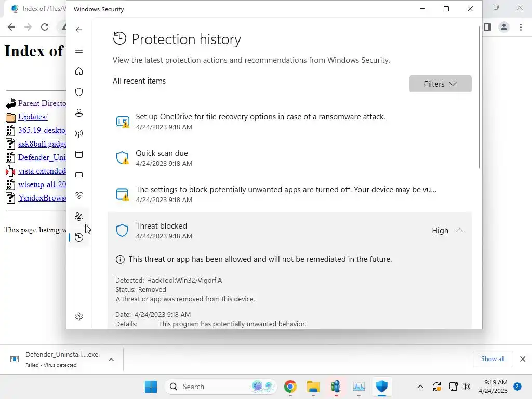Open the network tray icon

(x=453, y=387)
